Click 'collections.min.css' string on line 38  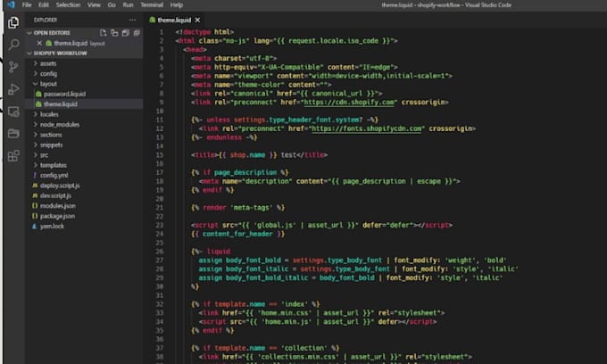coord(298,357)
